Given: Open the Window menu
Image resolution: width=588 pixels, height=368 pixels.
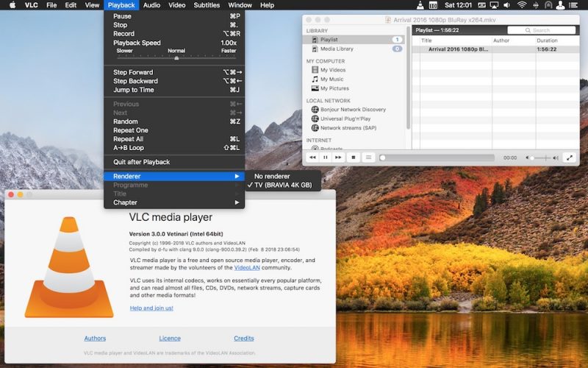Looking at the screenshot, I should [x=240, y=5].
